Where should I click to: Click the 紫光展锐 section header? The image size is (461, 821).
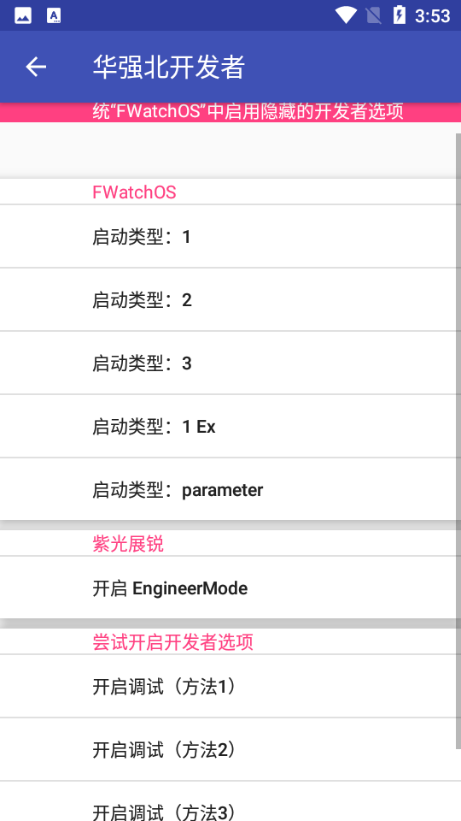pyautogui.click(x=128, y=544)
